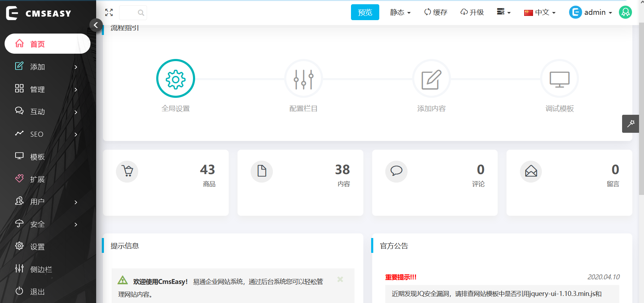
Task: Click the envelope 留言 icon
Action: coord(531,171)
